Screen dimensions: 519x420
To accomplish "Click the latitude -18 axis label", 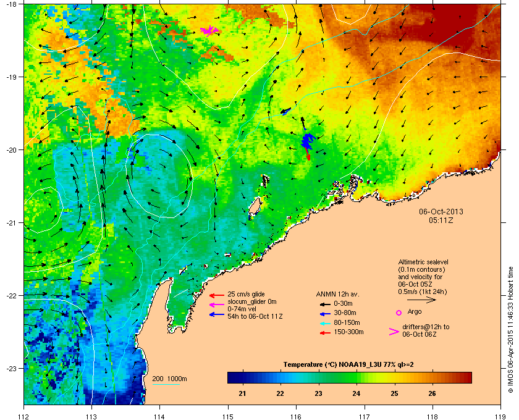I will (12, 4).
